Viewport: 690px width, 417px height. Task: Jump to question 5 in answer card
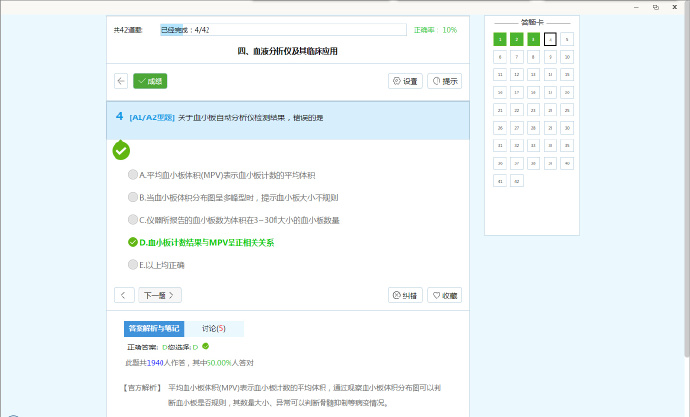(x=566, y=39)
